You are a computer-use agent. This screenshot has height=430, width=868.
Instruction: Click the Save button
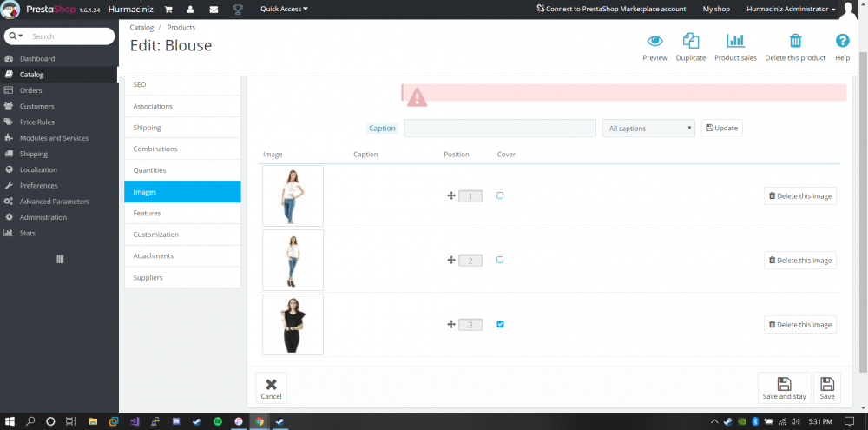point(827,388)
